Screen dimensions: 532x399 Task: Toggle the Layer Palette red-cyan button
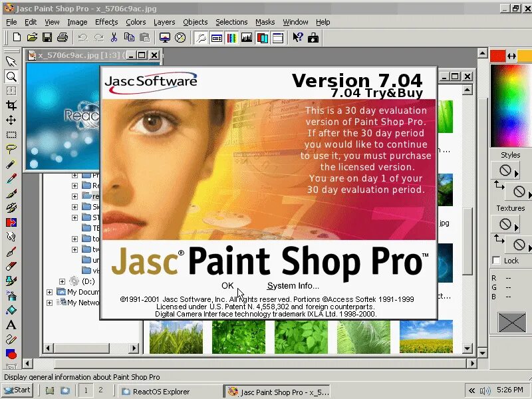pyautogui.click(x=262, y=38)
